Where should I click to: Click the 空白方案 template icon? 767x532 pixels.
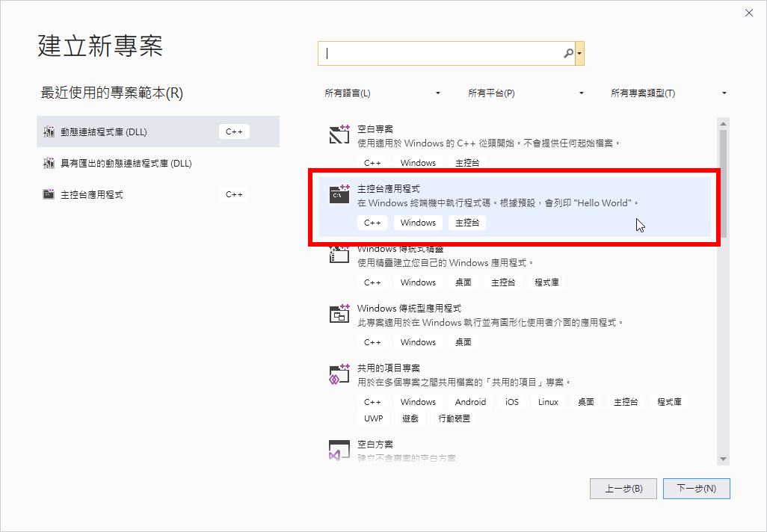click(339, 451)
